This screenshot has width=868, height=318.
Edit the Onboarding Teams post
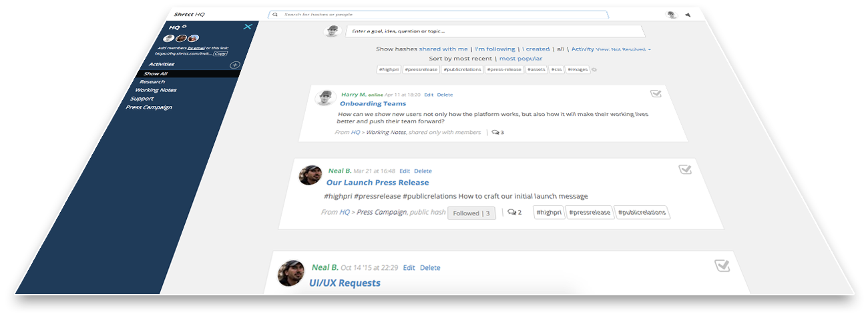pos(429,95)
